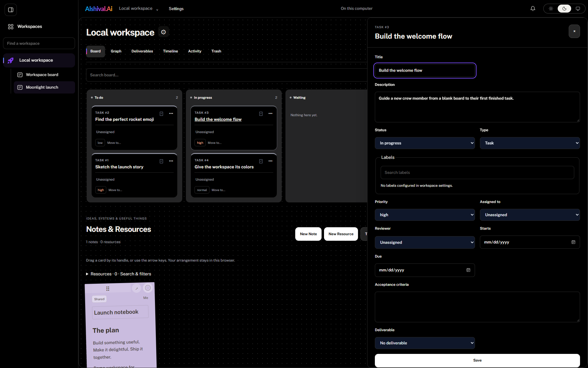This screenshot has width=588, height=368.
Task: Open more options on task #2 card
Action: click(x=171, y=113)
